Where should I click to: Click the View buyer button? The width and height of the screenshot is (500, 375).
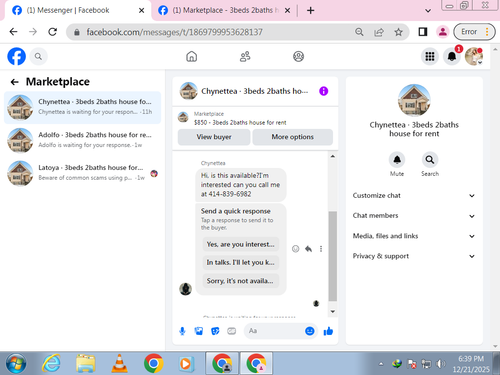[x=214, y=137]
